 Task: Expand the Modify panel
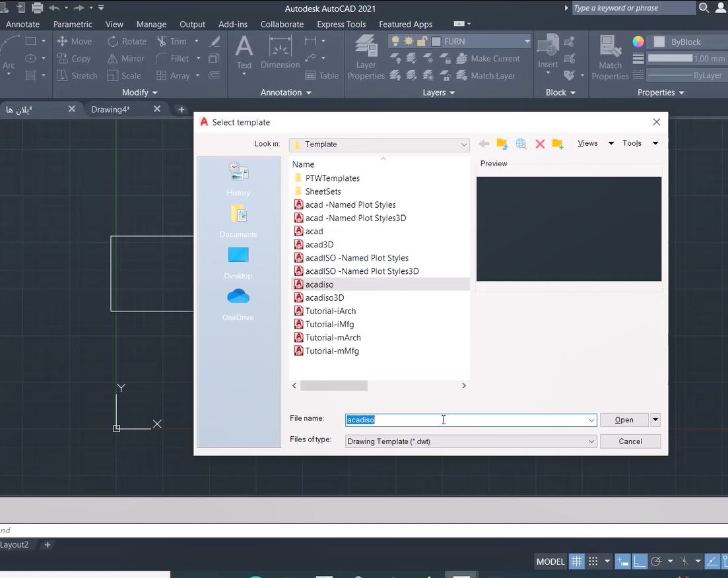coord(140,92)
